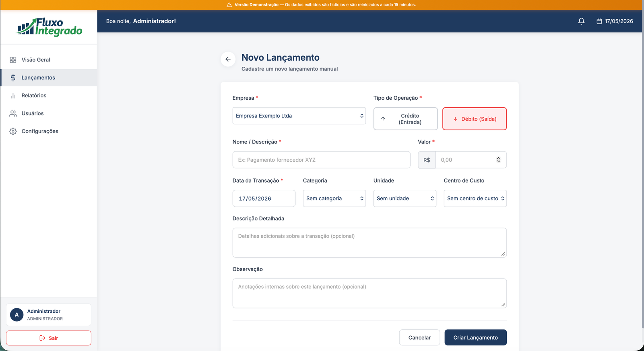Click the 17/05/2026 date in header
644x351 pixels.
(619, 21)
